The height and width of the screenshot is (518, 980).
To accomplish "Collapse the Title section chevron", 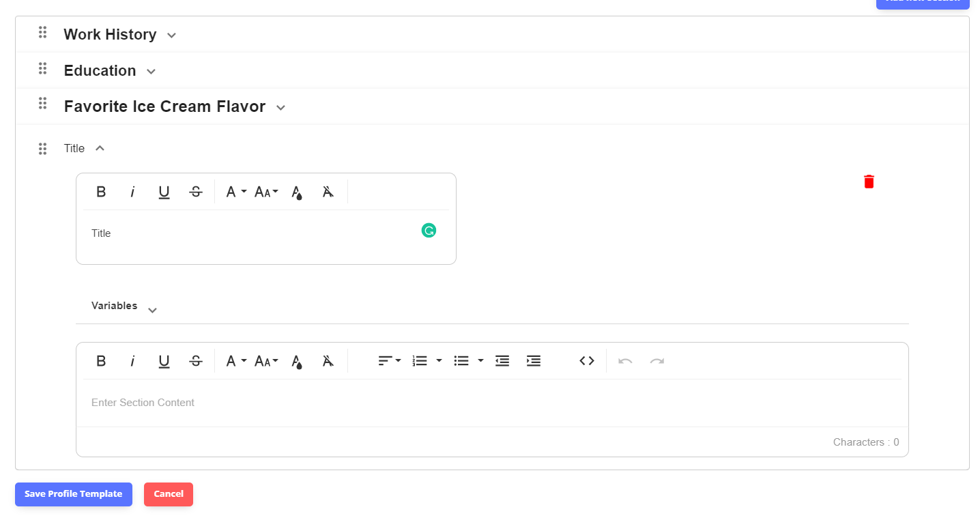I will pos(100,148).
